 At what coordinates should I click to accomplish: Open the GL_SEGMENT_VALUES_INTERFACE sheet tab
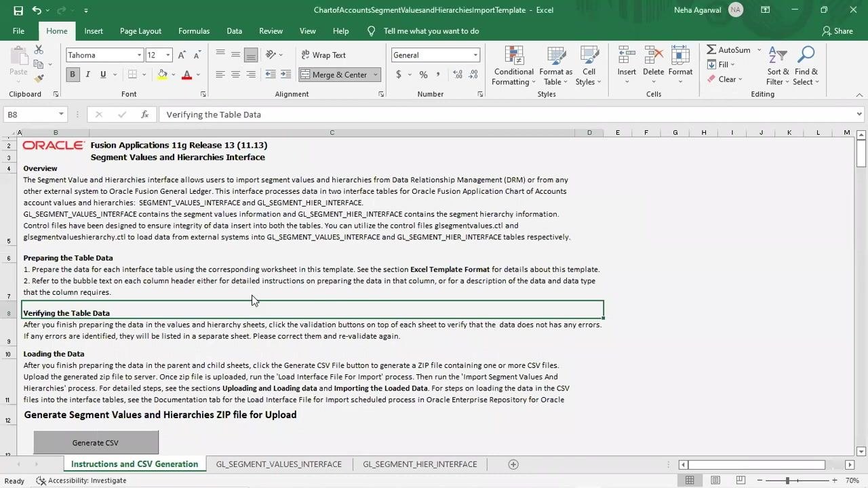tap(279, 464)
